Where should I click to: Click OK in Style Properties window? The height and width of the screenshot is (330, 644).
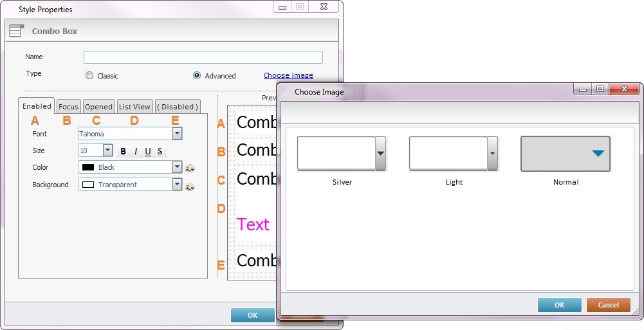(253, 315)
